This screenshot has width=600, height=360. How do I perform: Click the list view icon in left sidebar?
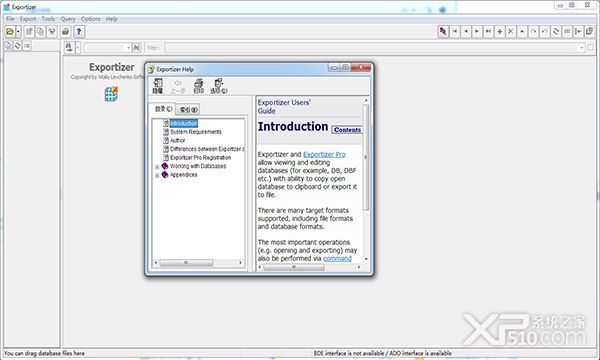click(x=27, y=46)
